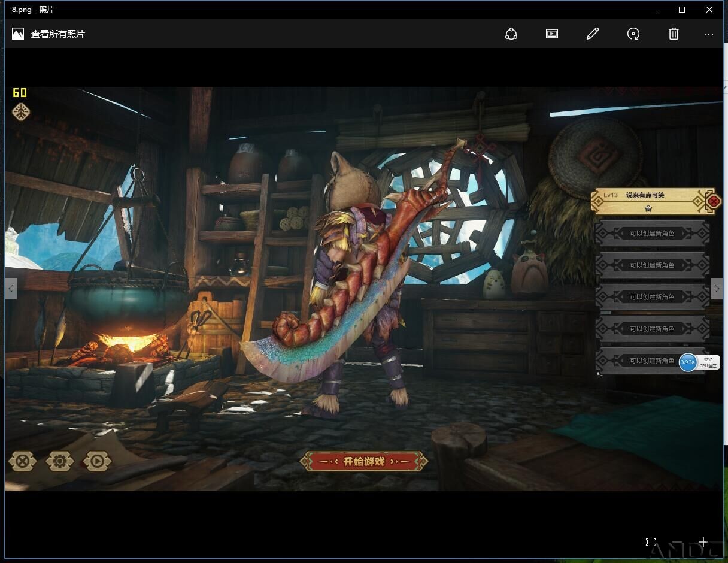This screenshot has width=728, height=563.
Task: Maximize the Photos window
Action: click(x=682, y=10)
